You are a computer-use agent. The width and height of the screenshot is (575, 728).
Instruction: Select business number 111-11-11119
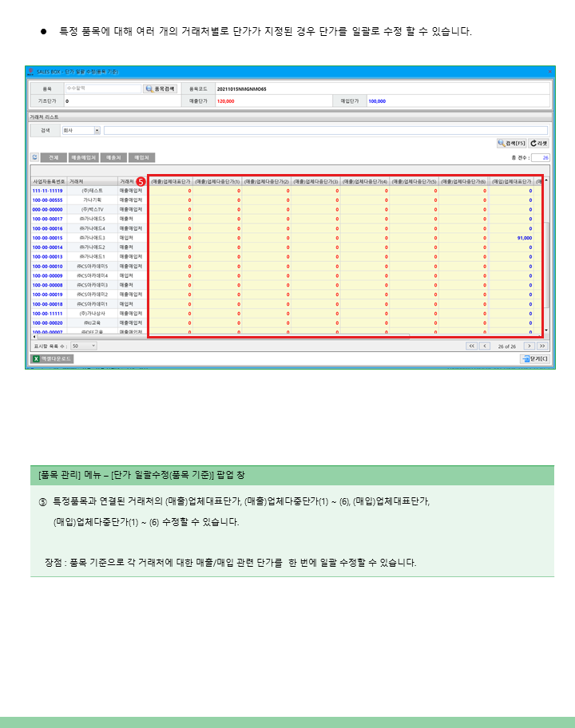coord(47,191)
